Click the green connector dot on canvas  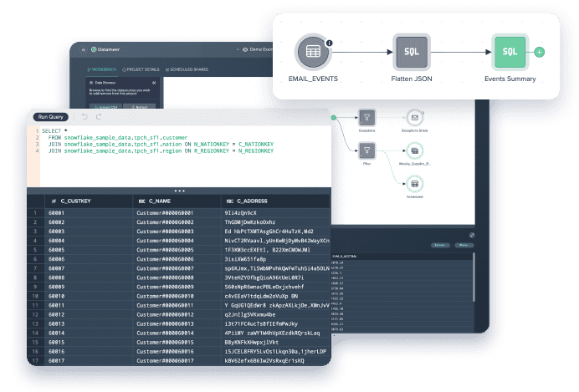click(334, 118)
